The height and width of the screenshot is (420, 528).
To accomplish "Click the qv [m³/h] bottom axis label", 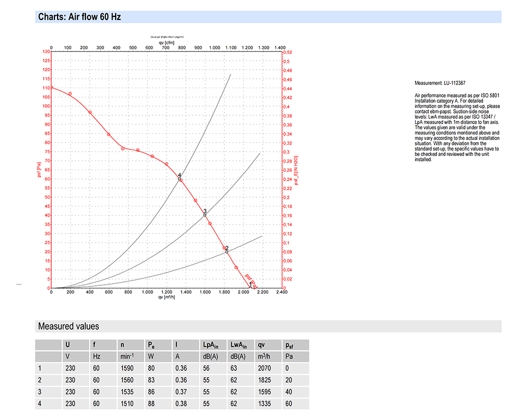I will point(167,297).
